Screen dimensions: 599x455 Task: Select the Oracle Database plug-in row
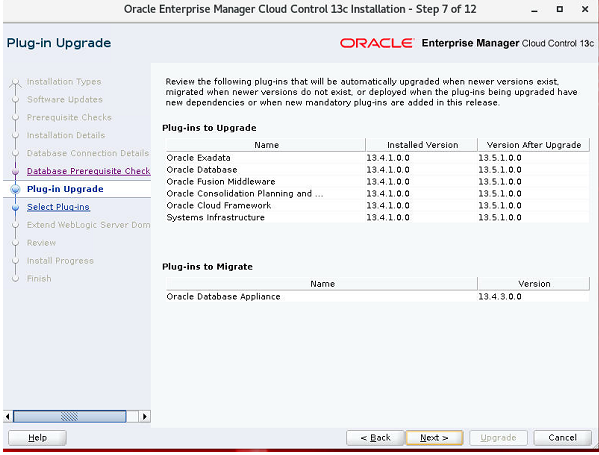click(x=378, y=170)
